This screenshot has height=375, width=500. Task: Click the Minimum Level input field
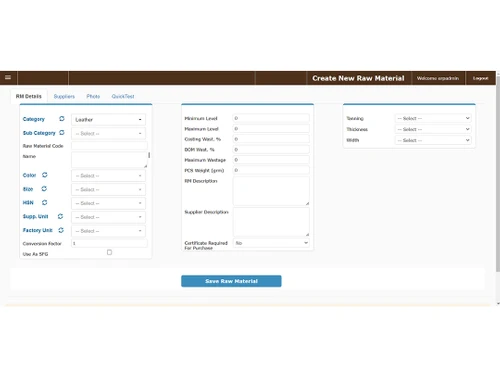tap(271, 118)
